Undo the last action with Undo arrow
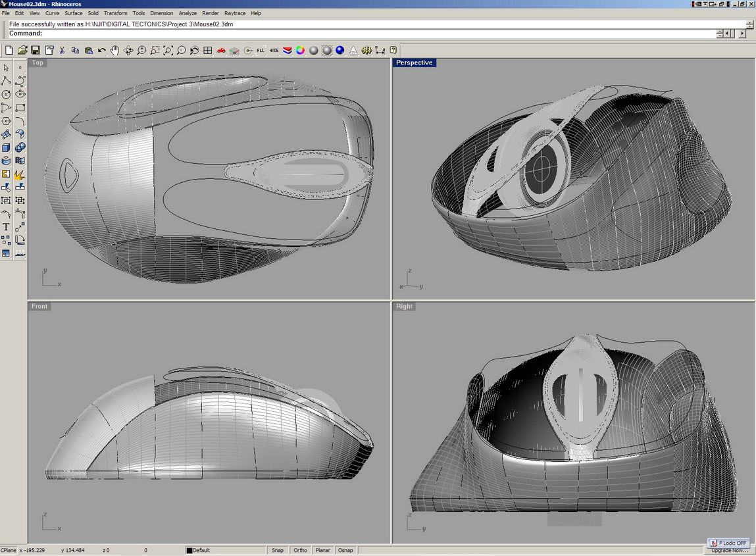This screenshot has width=756, height=556. pyautogui.click(x=102, y=50)
